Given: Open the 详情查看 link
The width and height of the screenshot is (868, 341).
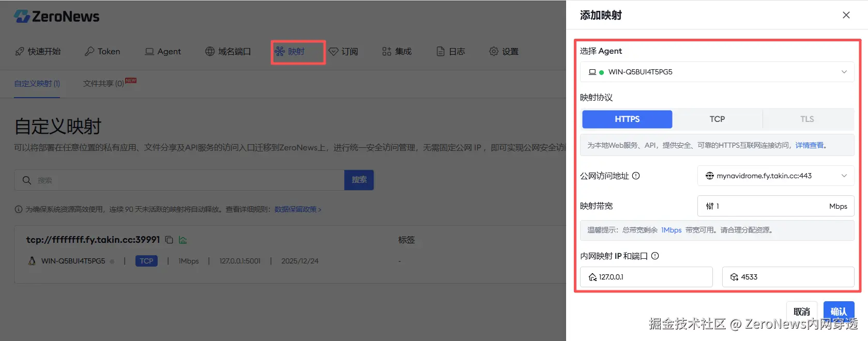Looking at the screenshot, I should click(810, 145).
